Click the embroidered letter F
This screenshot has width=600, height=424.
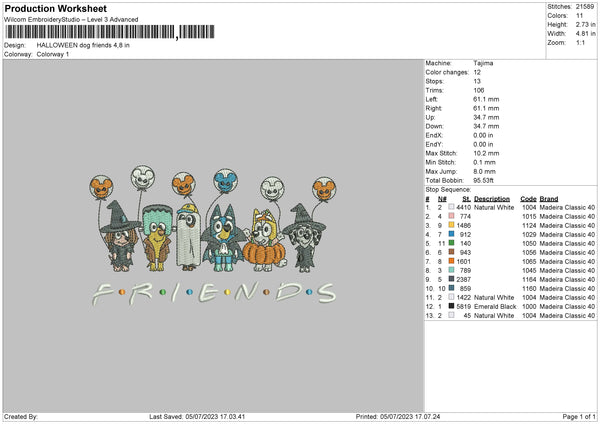click(x=102, y=294)
